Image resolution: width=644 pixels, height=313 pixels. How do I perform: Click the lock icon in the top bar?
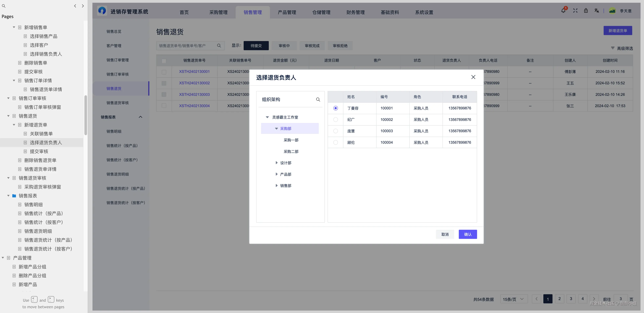point(586,11)
